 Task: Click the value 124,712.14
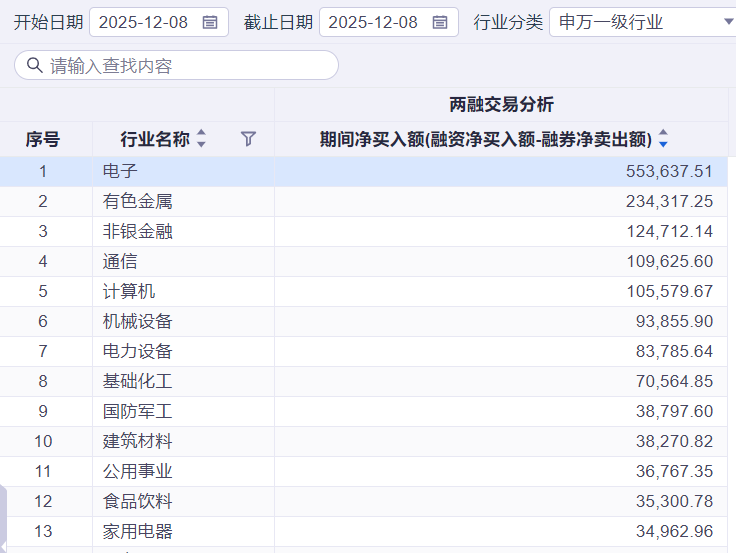(670, 231)
